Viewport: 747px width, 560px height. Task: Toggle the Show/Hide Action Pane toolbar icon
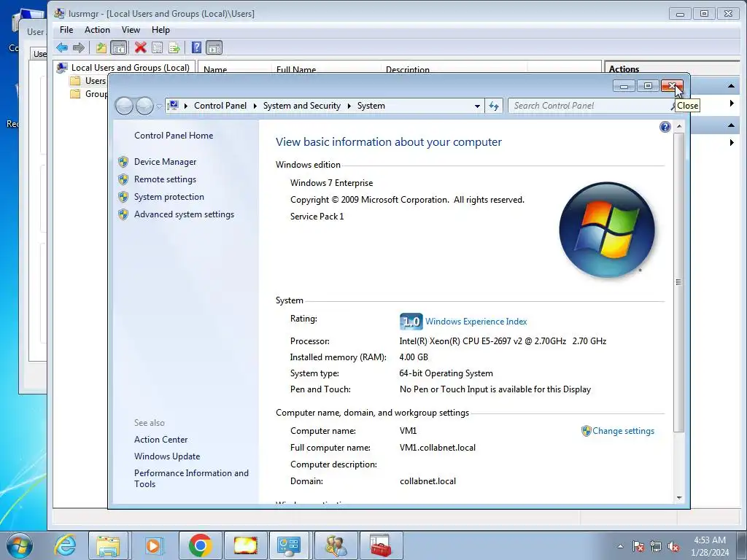point(214,47)
